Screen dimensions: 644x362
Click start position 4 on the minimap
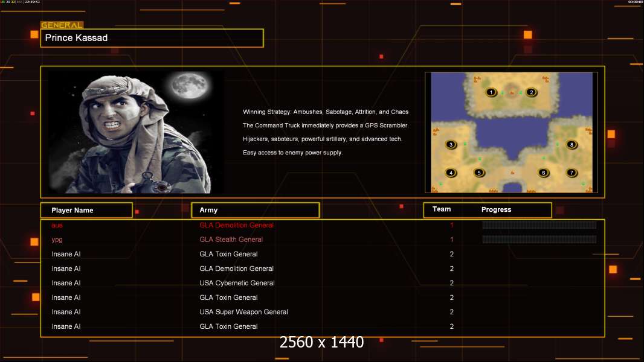[451, 173]
